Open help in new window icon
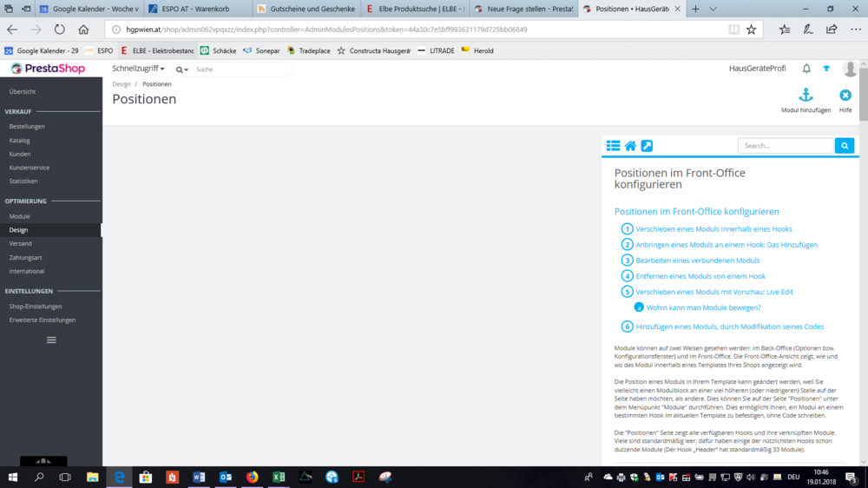Screen dimensions: 868x488 tap(647, 146)
